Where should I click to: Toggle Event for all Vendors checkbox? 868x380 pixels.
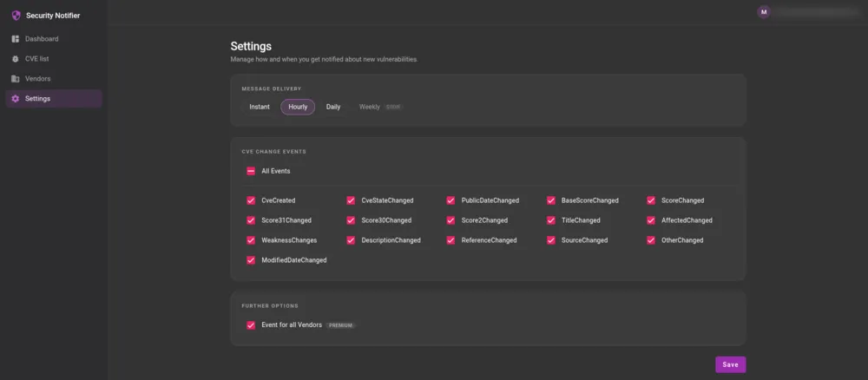251,325
